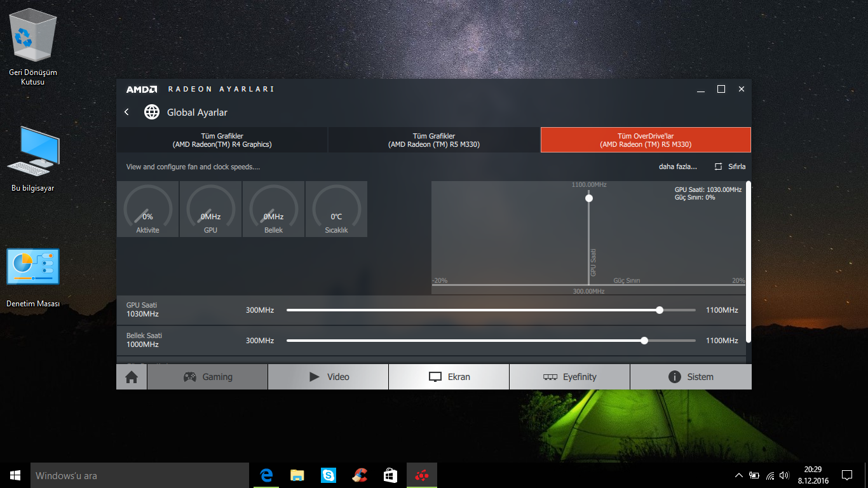868x488 pixels.
Task: Click the Wi-Fi network tray icon
Action: (x=770, y=475)
